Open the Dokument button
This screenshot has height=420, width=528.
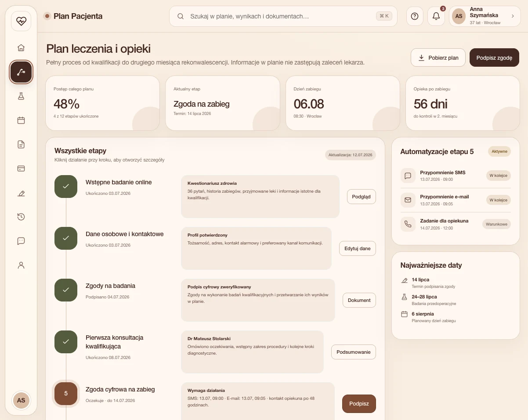[x=359, y=300]
